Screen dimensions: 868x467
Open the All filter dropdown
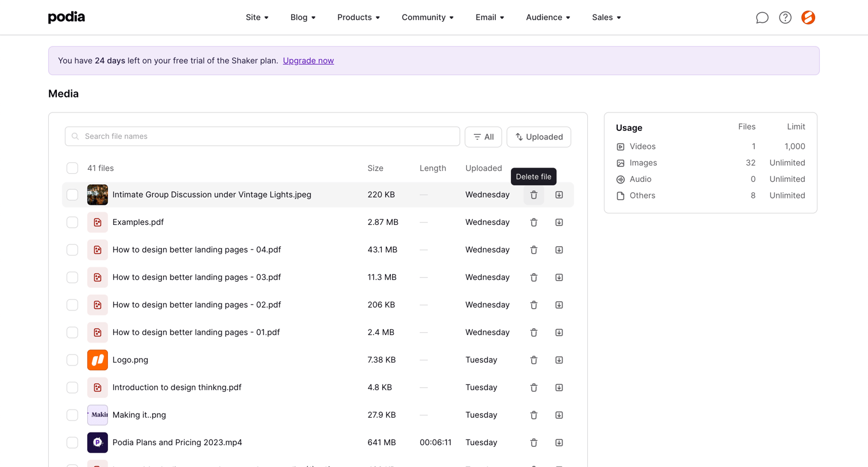pyautogui.click(x=483, y=137)
